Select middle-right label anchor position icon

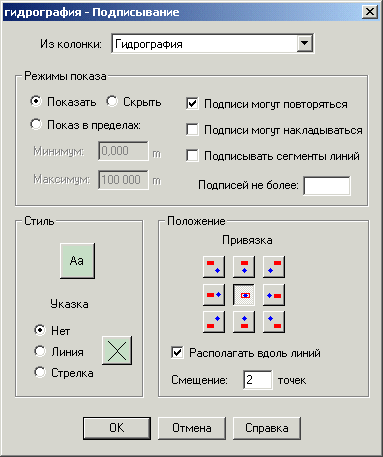click(x=274, y=295)
